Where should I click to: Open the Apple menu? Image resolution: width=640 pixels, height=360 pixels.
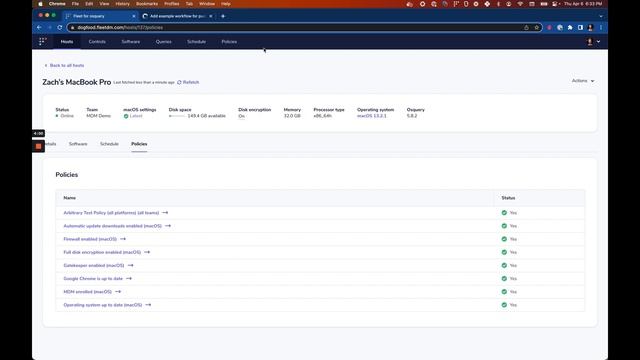tap(40, 4)
